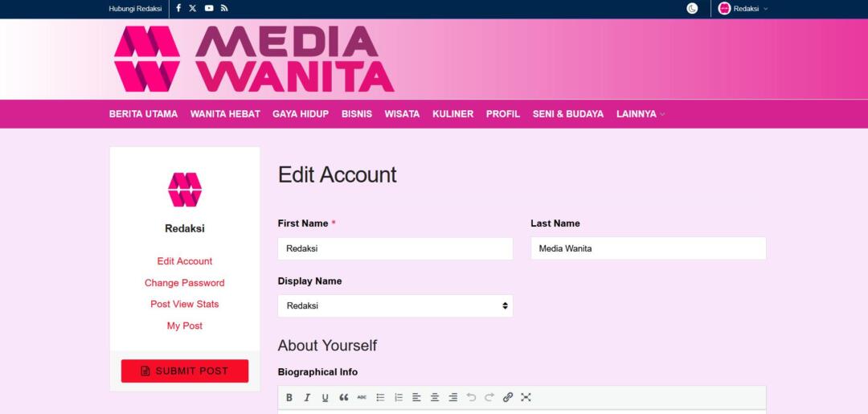The image size is (868, 414).
Task: Align bio text left
Action: 416,397
